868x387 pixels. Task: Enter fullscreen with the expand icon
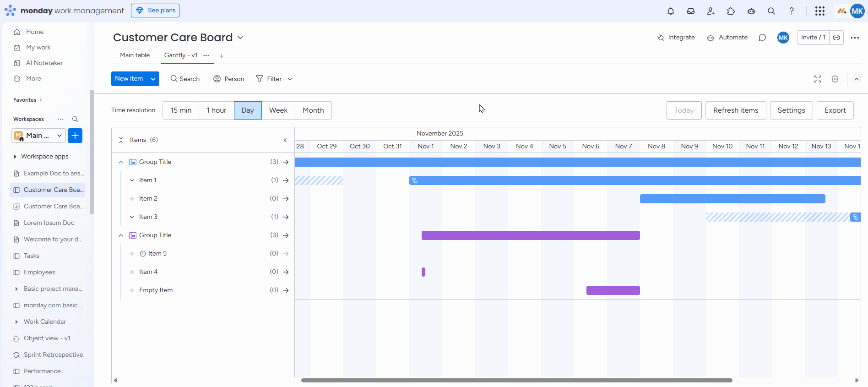coord(818,79)
